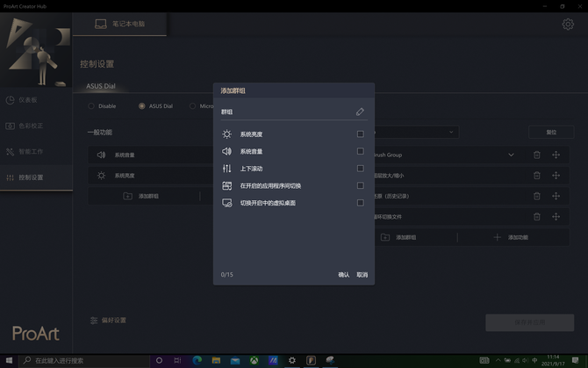588x368 pixels.
Task: Click the pencil edit icon beside group name
Action: point(360,112)
